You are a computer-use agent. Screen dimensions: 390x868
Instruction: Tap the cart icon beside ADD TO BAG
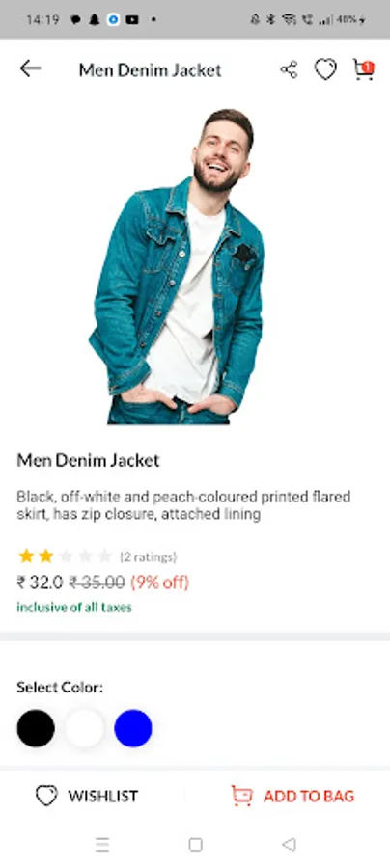tap(241, 796)
